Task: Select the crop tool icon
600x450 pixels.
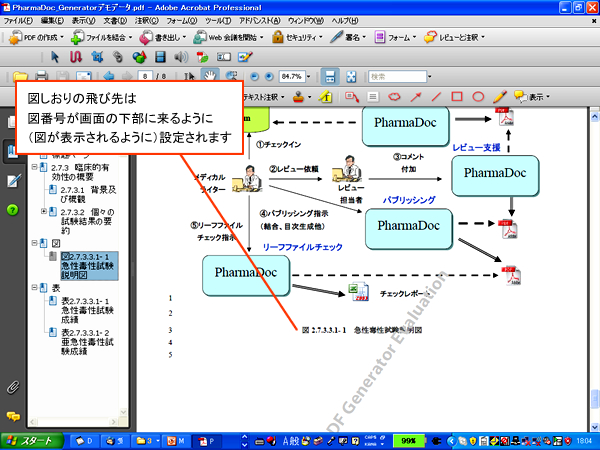Action: click(x=97, y=57)
